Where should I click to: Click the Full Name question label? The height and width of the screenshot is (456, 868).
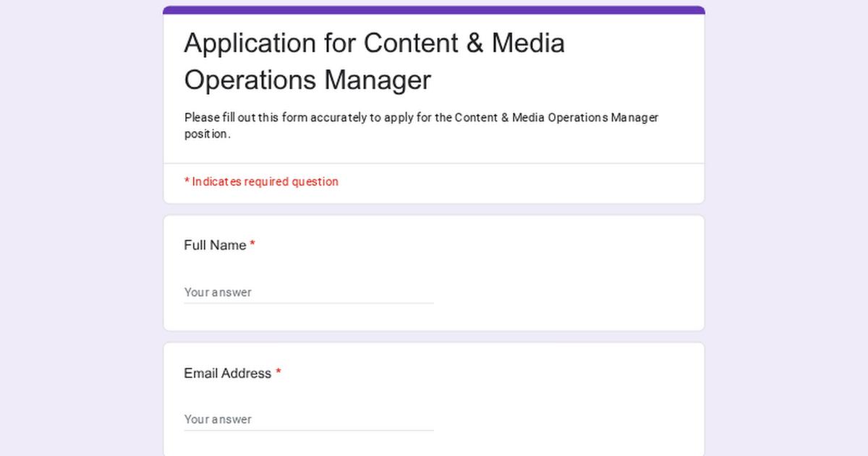[213, 245]
